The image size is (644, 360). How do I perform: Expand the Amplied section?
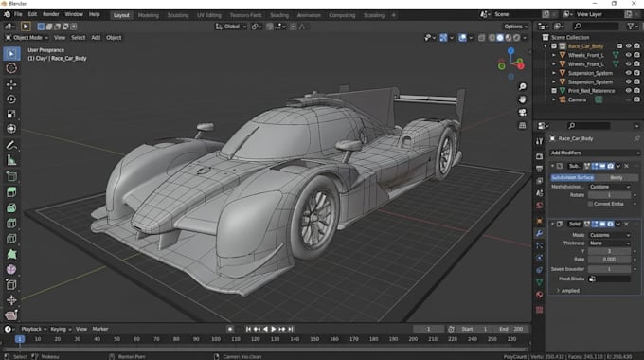[568, 291]
